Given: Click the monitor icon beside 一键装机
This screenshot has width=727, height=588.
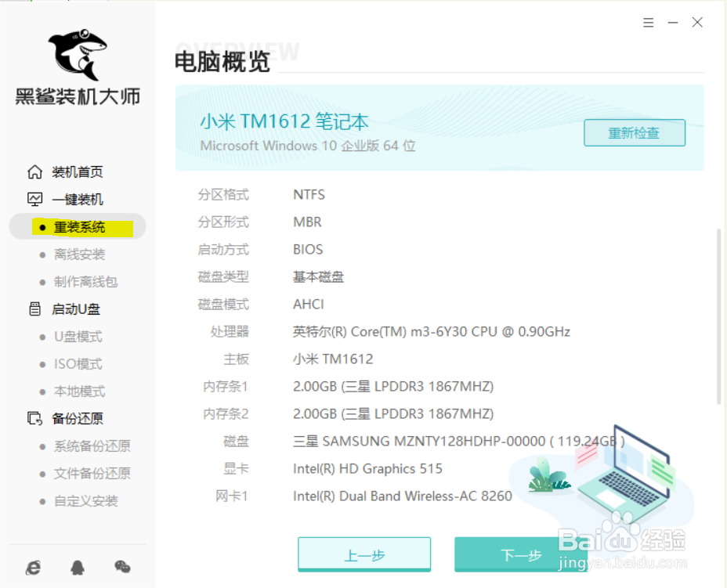Looking at the screenshot, I should pos(34,199).
